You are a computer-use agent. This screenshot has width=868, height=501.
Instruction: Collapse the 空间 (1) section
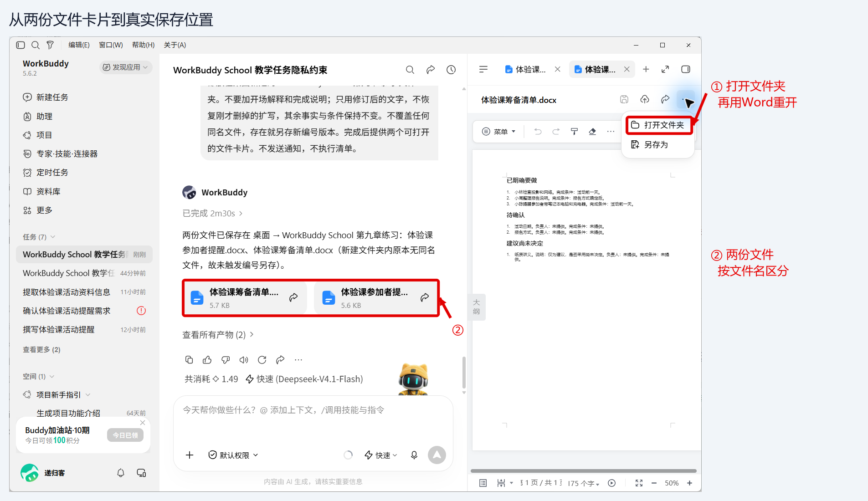tap(39, 376)
